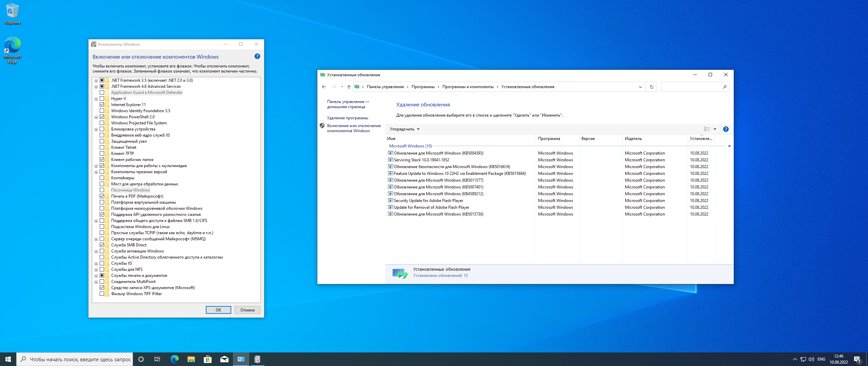Viewport: 868px width, 366px height.
Task: Click the search magnifier icon in Installed Updates
Action: tap(725, 87)
